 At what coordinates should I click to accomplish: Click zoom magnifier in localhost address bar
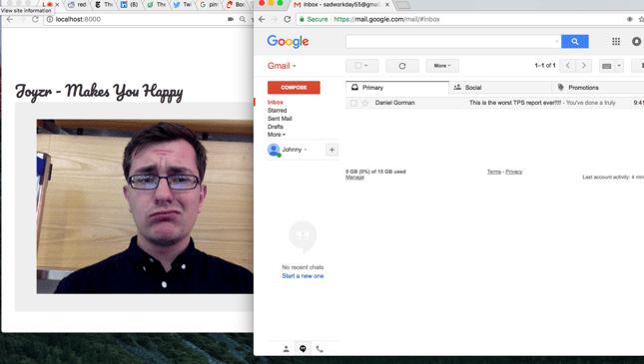243,19
